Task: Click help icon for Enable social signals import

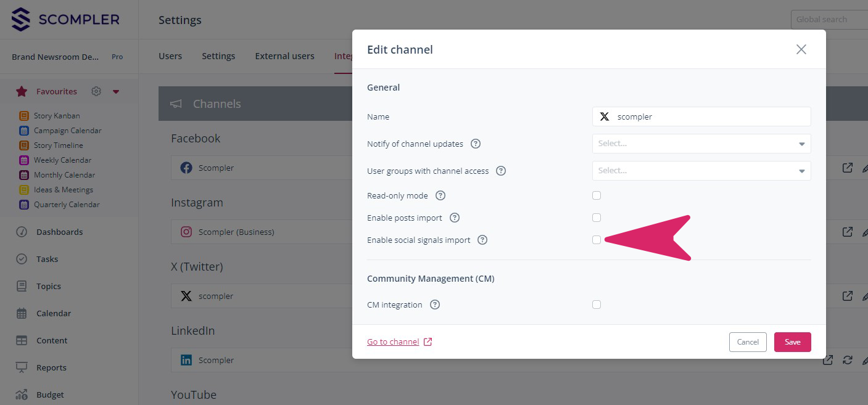Action: tap(482, 240)
